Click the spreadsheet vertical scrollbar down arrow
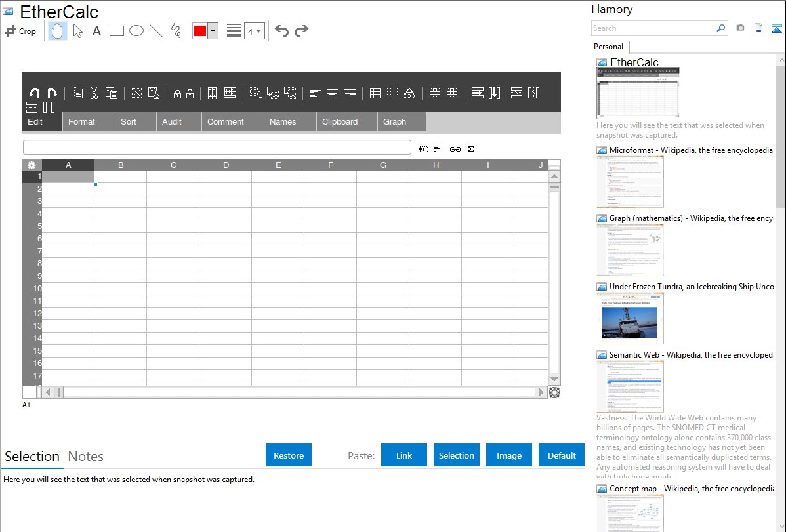This screenshot has width=786, height=532. pyautogui.click(x=554, y=380)
